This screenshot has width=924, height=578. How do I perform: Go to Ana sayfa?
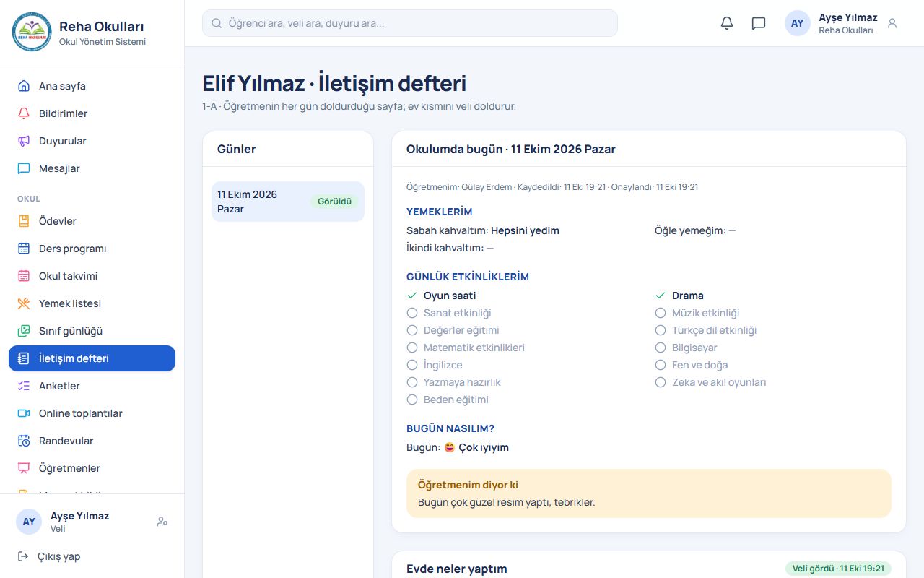coord(92,86)
